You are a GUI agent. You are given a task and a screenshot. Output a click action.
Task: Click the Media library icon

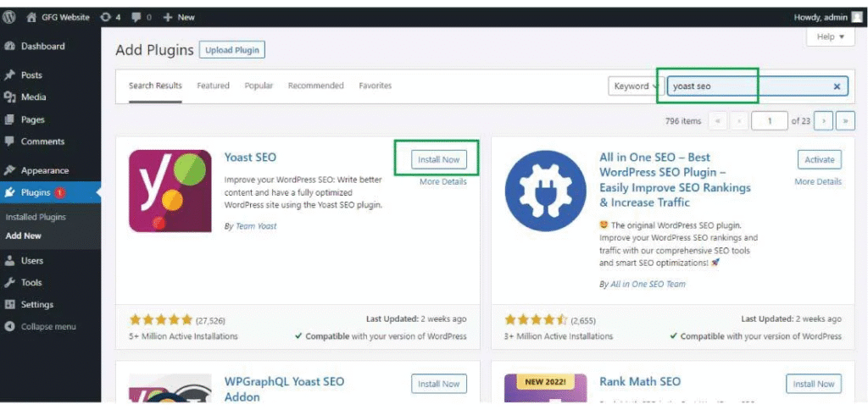(9, 97)
